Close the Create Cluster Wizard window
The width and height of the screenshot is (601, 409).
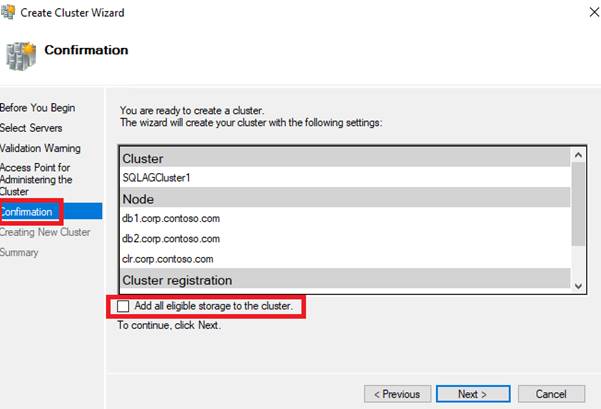[594, 12]
